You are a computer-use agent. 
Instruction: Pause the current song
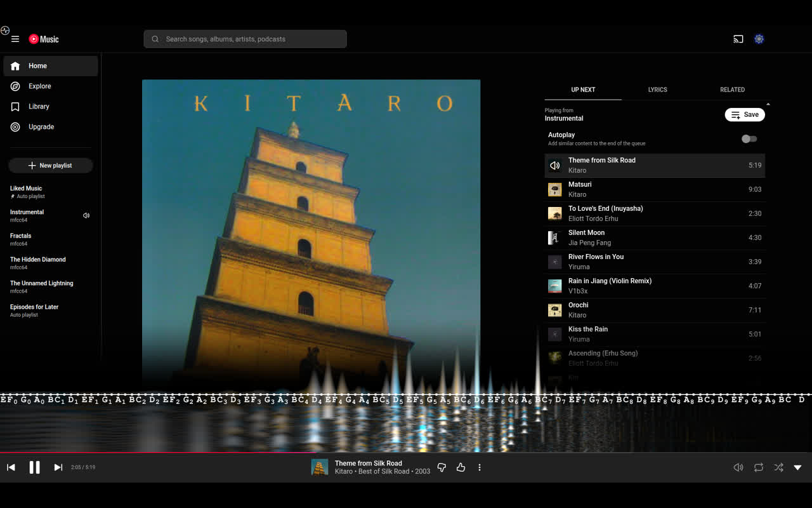pos(34,467)
